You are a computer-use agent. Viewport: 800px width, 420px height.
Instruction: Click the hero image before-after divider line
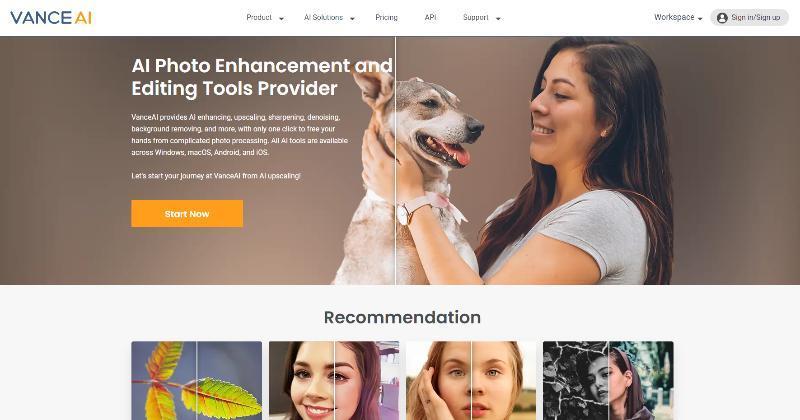[x=395, y=160]
